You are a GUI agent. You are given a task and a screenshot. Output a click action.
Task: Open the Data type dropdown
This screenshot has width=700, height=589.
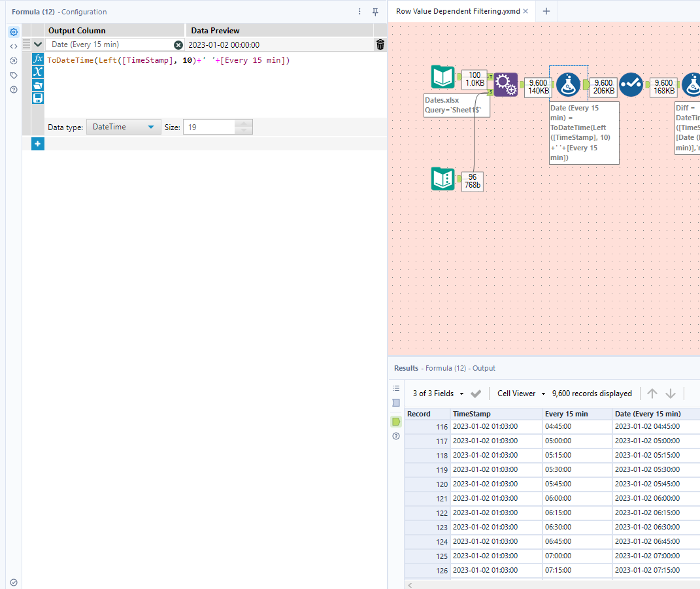[124, 127]
